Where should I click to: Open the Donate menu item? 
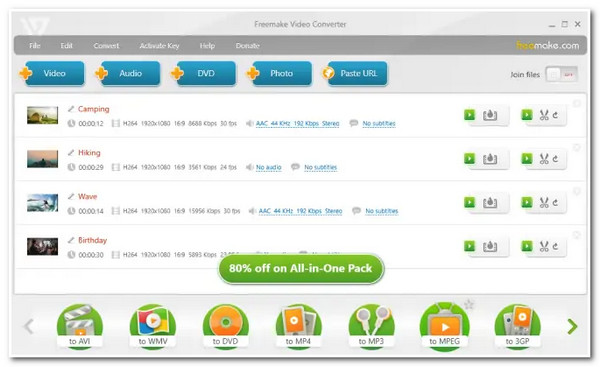click(248, 46)
